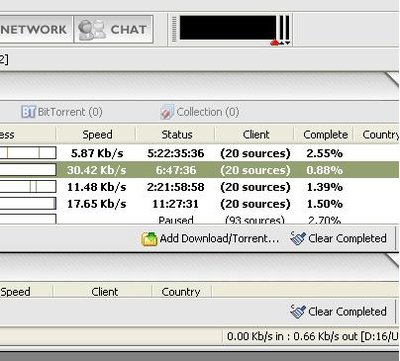Screen dimensions: 400x361
Task: Select the download running at 30.42 Kb/s
Action: pyautogui.click(x=199, y=170)
